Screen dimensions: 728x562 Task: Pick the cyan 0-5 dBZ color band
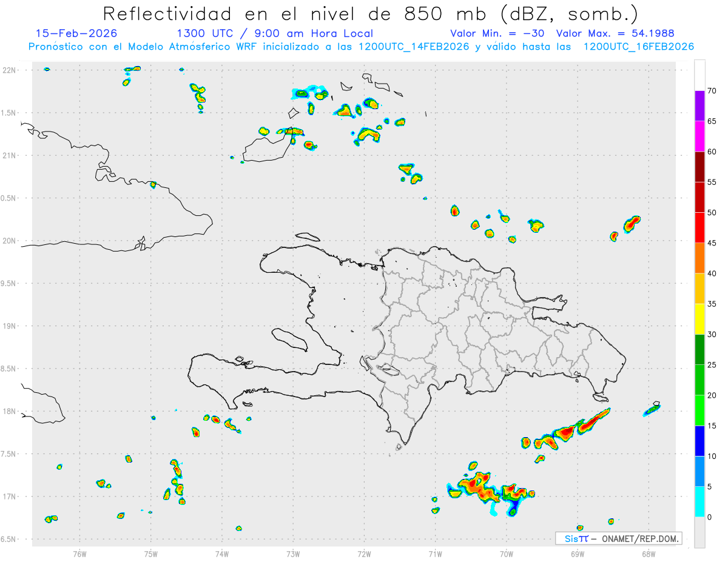point(699,502)
